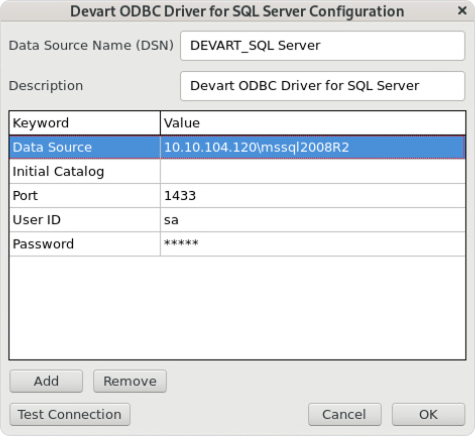Close the configuration dialog with X

(x=462, y=11)
